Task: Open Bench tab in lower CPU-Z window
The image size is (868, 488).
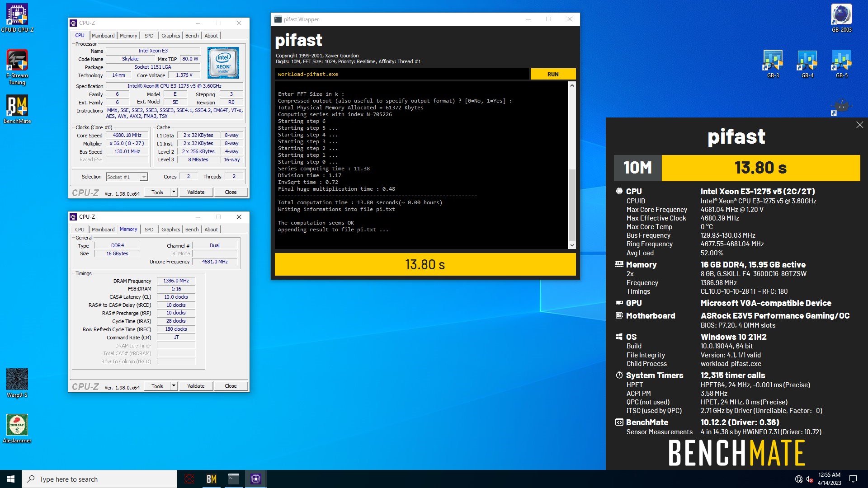Action: coord(192,230)
